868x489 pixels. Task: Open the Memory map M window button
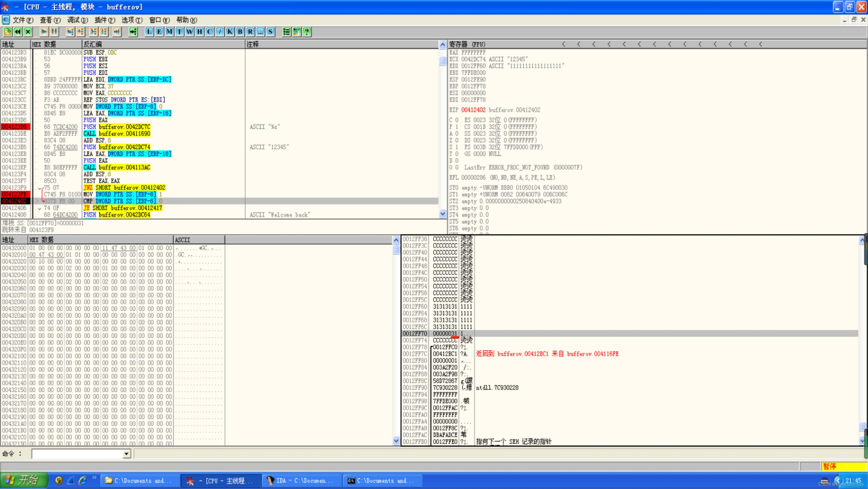pos(169,32)
